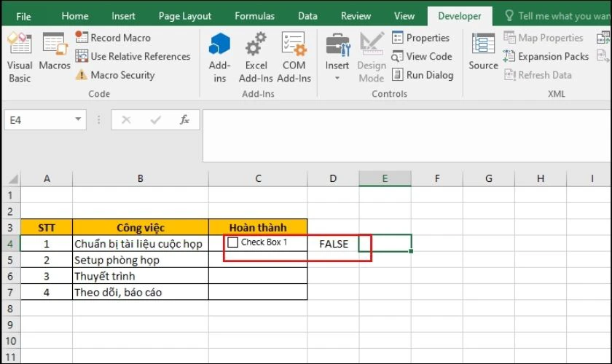
Task: Select cell Setup phòng họp
Action: pyautogui.click(x=141, y=260)
